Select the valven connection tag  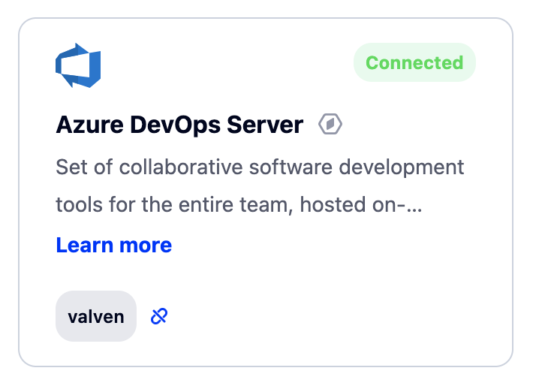point(96,316)
